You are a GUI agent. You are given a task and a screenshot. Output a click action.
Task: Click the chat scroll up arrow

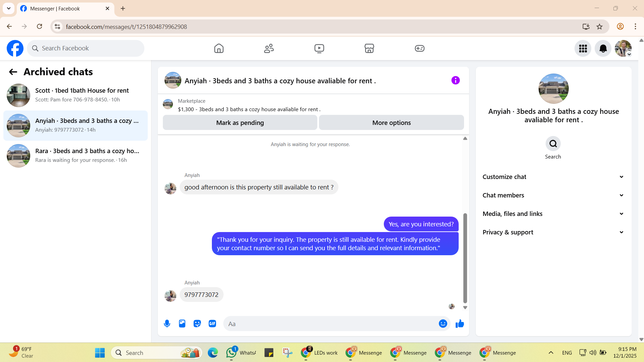click(x=465, y=138)
